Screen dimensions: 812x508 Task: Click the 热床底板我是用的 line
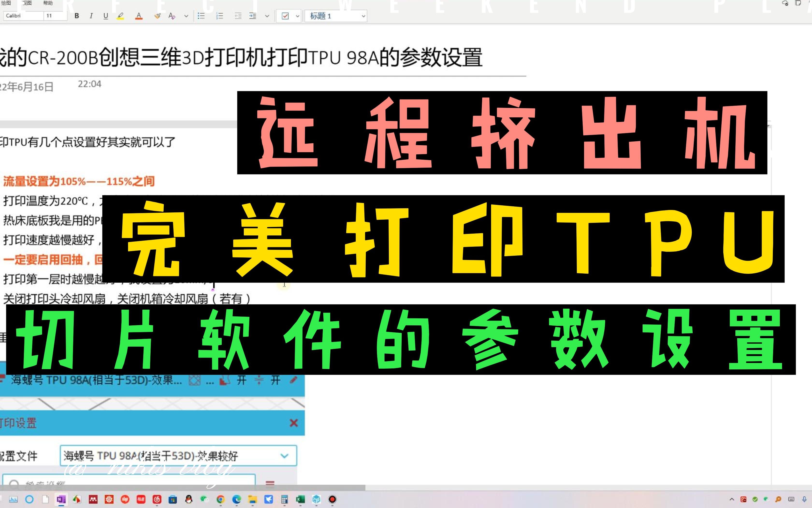(x=52, y=221)
